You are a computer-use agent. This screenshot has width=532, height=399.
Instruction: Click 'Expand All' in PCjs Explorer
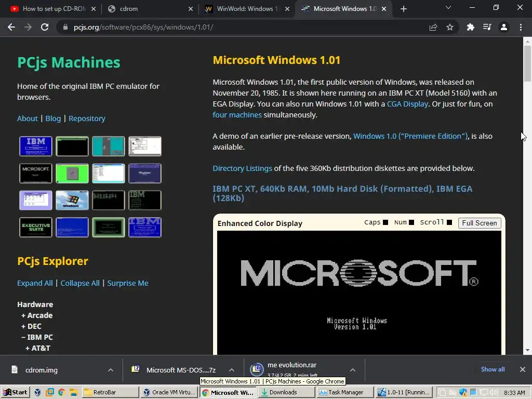(35, 283)
